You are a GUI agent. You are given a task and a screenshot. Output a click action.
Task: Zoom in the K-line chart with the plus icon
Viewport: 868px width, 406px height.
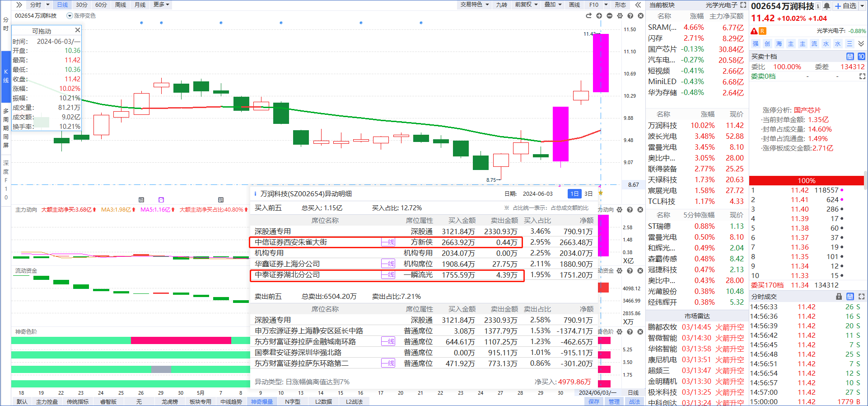coord(599,16)
